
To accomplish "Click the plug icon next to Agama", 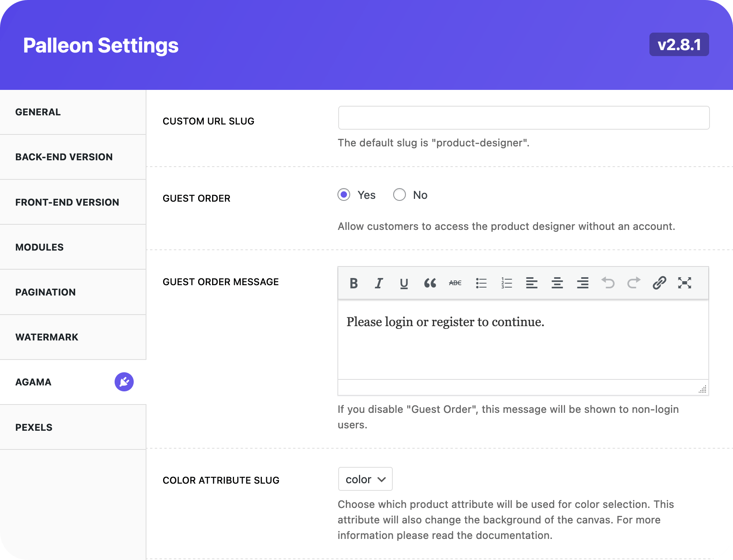I will 124,382.
